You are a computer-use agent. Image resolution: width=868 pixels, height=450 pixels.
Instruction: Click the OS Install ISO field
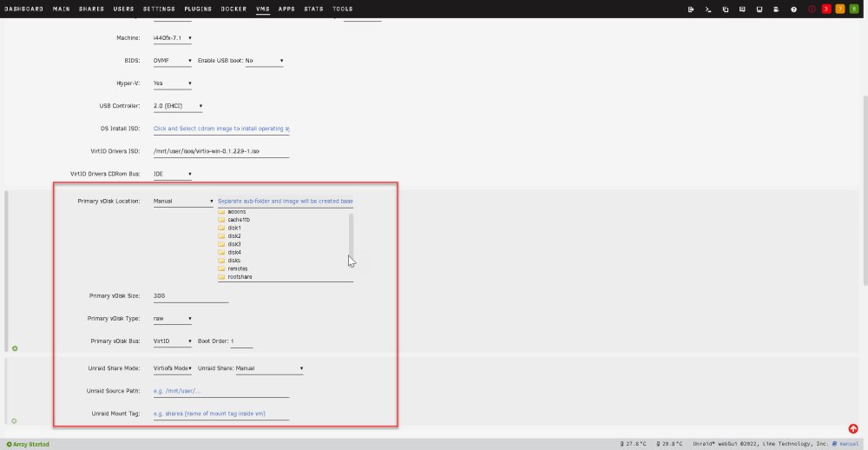(x=221, y=129)
